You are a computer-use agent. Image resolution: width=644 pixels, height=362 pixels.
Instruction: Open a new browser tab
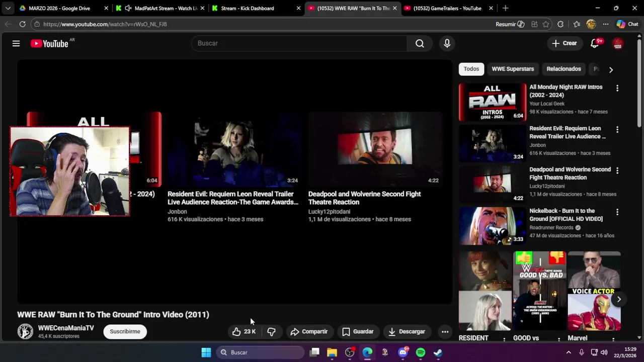point(505,8)
